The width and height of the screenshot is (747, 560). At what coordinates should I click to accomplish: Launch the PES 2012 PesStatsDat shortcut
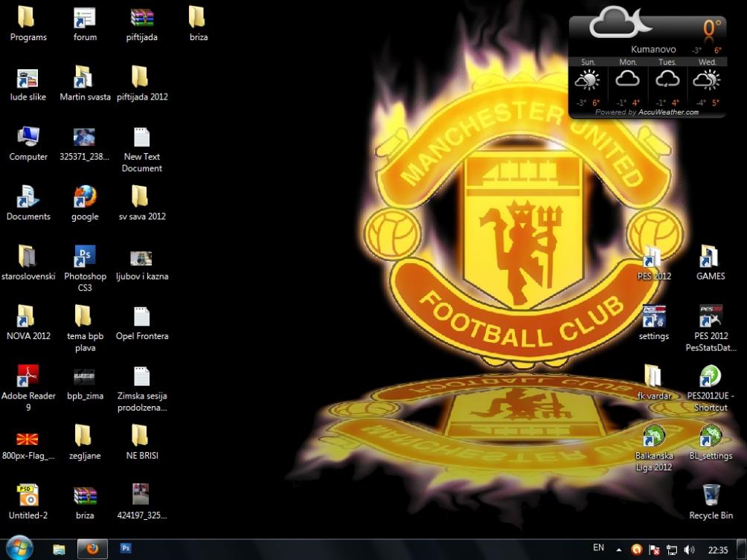[x=711, y=317]
